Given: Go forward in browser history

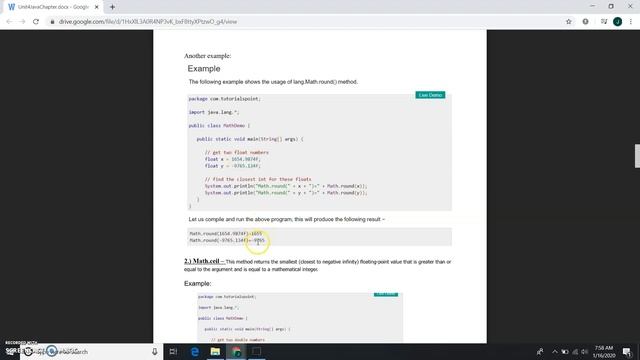Looking at the screenshot, I should (x=22, y=22).
